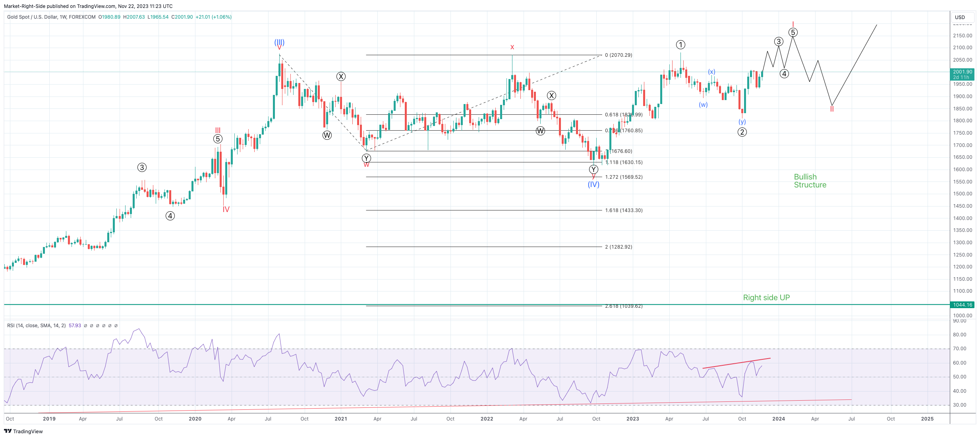980x438 pixels.
Task: Click the published-on TradingView.com header text
Action: tap(88, 6)
